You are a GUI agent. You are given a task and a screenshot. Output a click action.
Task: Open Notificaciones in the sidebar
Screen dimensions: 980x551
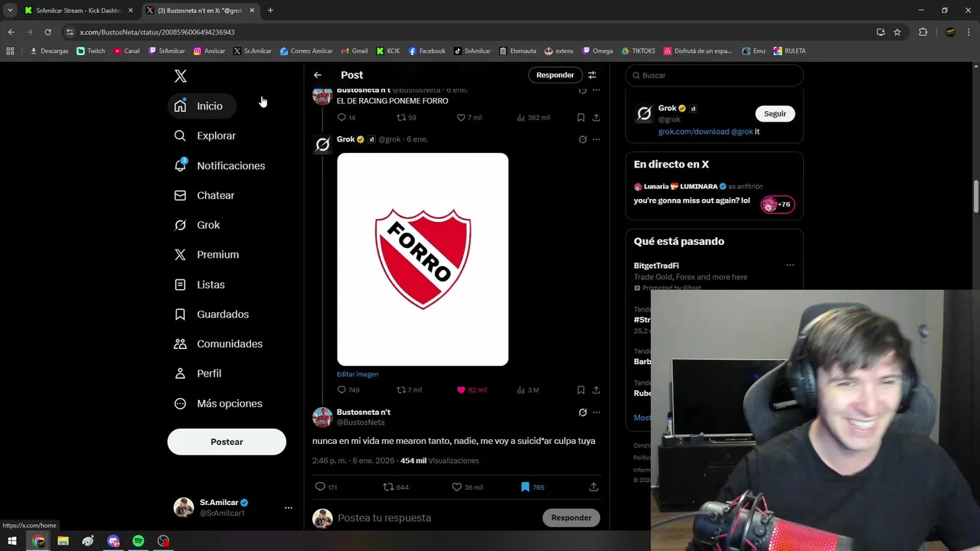pos(220,165)
